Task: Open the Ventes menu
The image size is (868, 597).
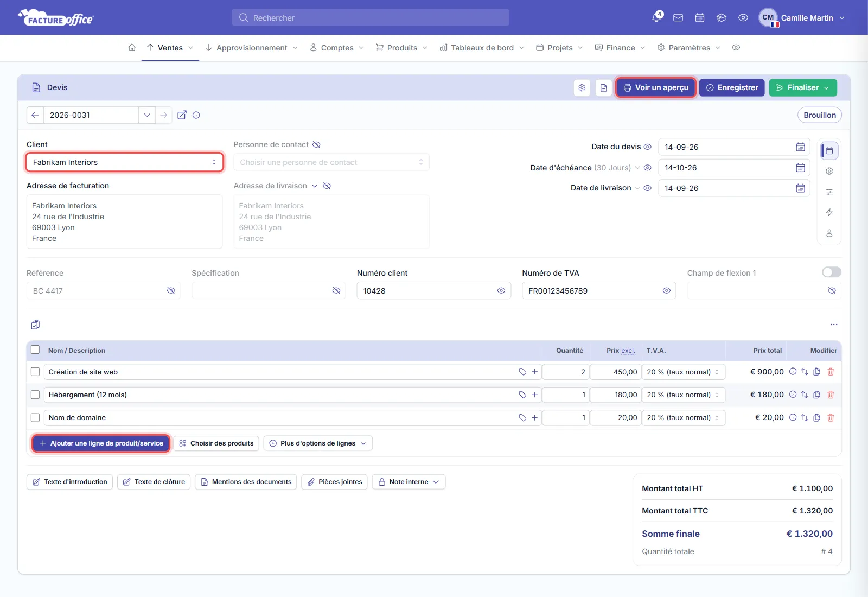Action: pos(170,48)
